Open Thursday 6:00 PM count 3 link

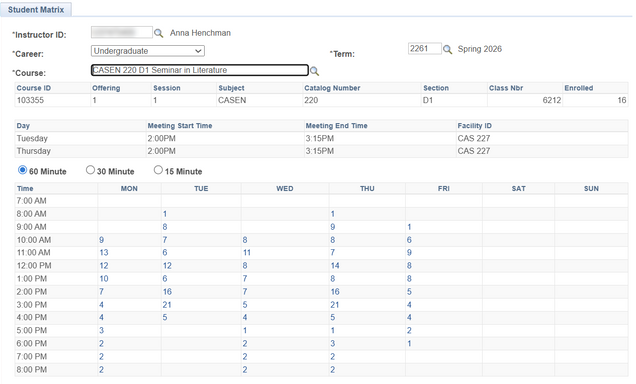point(333,343)
